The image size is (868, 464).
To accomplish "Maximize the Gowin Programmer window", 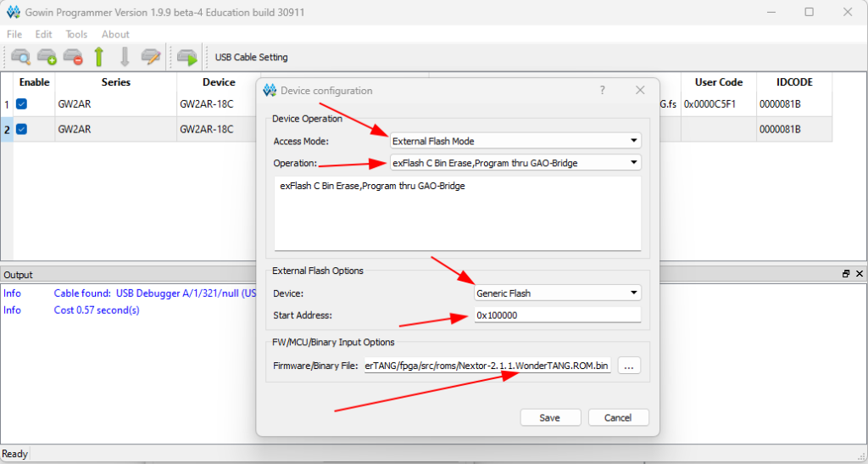I will pyautogui.click(x=810, y=12).
